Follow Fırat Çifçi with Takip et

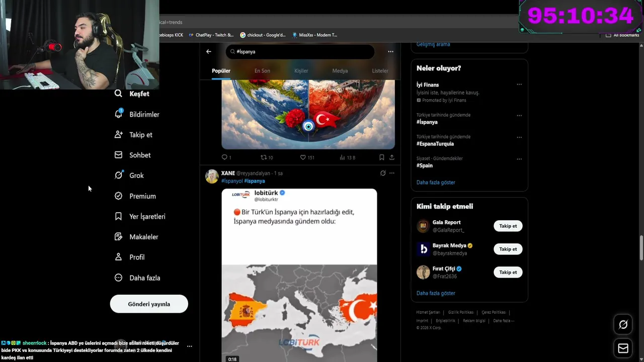(x=508, y=272)
